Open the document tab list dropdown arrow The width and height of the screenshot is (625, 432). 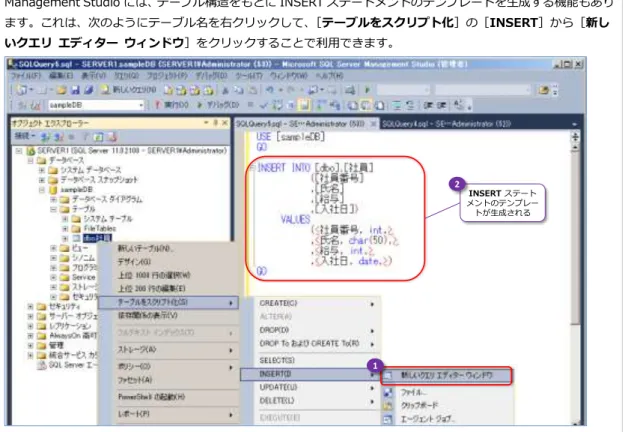574,124
